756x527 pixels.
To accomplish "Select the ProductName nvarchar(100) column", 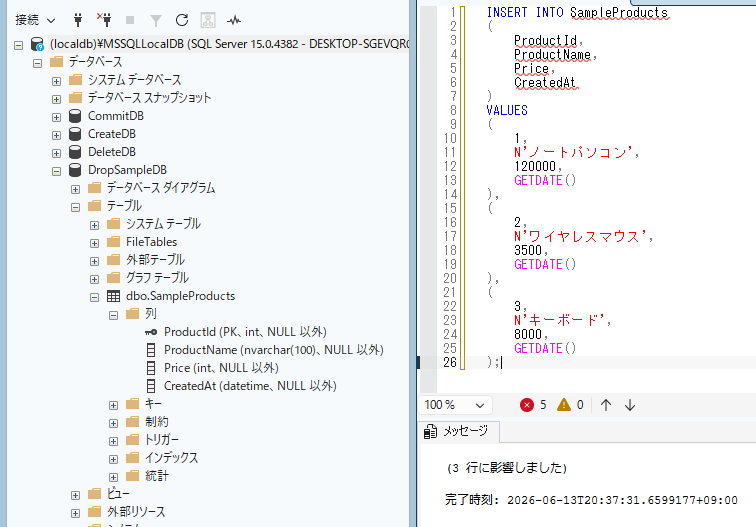I will pos(273,350).
